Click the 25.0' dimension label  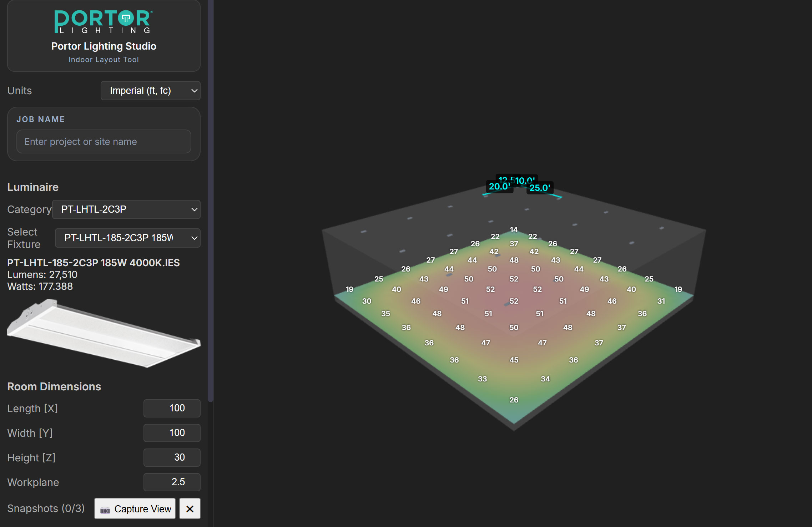[540, 188]
